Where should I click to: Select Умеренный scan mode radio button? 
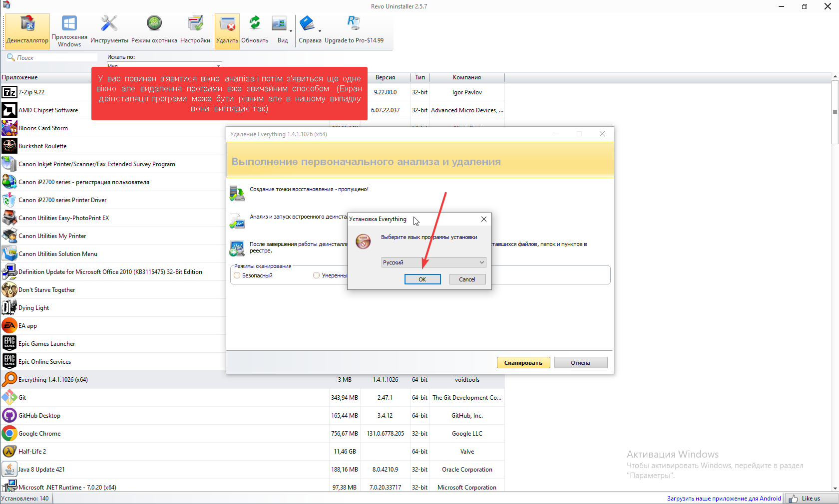pos(316,275)
